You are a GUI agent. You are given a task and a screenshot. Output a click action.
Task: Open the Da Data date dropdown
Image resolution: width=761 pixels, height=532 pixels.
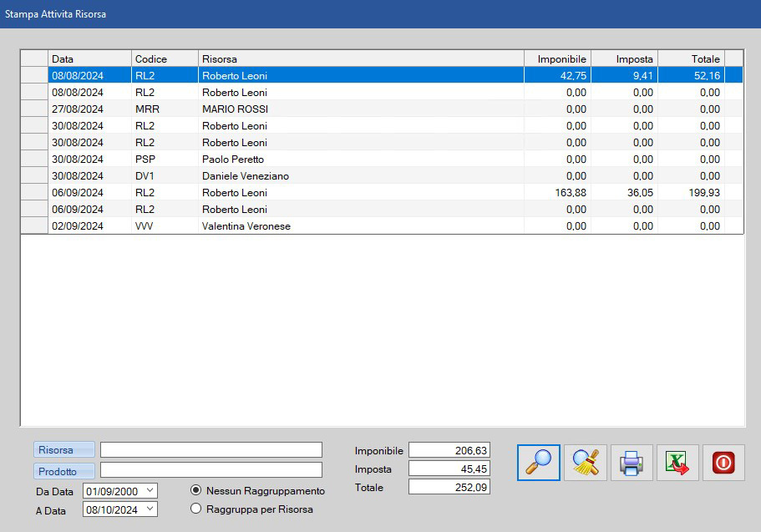coord(150,490)
